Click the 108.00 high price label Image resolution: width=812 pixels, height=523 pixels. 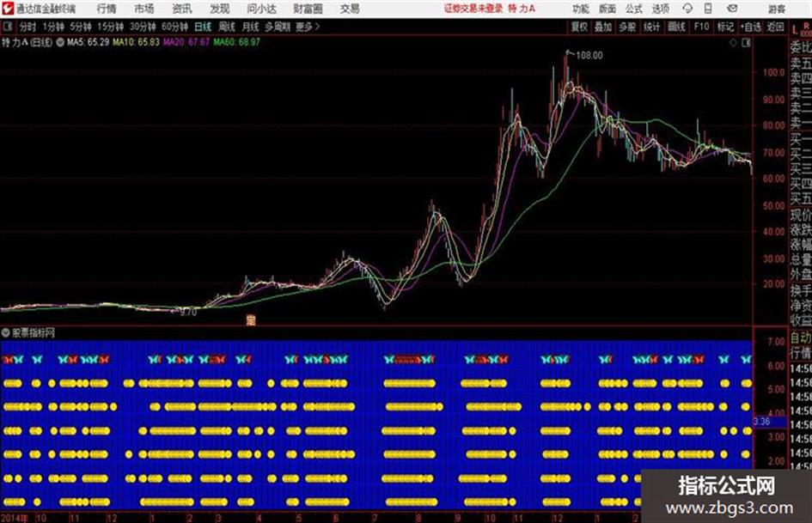tap(589, 55)
